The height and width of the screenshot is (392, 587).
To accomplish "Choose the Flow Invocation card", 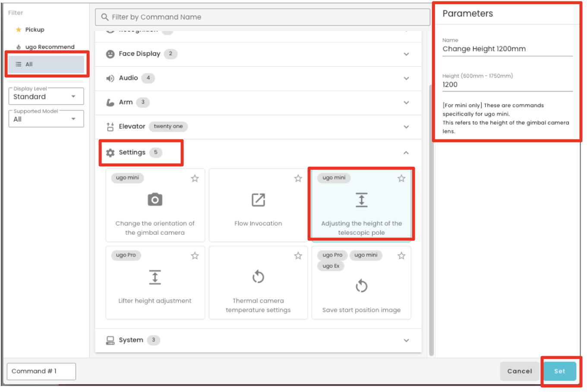I will pos(258,205).
